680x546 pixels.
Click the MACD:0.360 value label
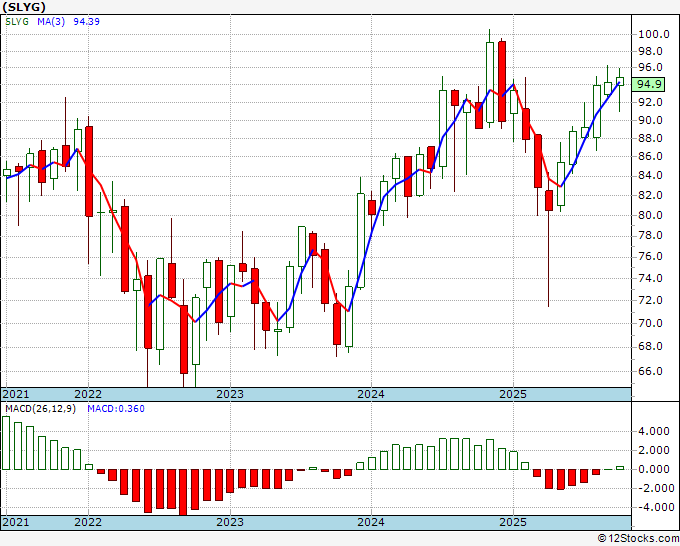(x=116, y=409)
